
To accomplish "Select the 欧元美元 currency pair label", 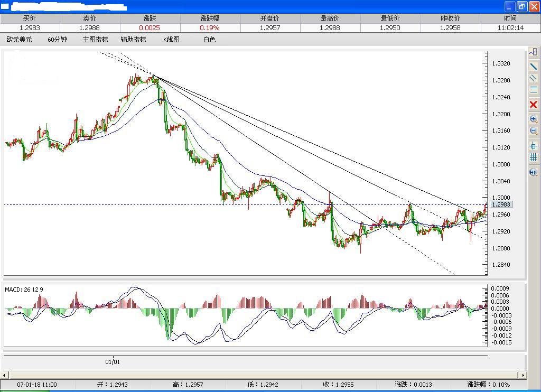I will (19, 39).
